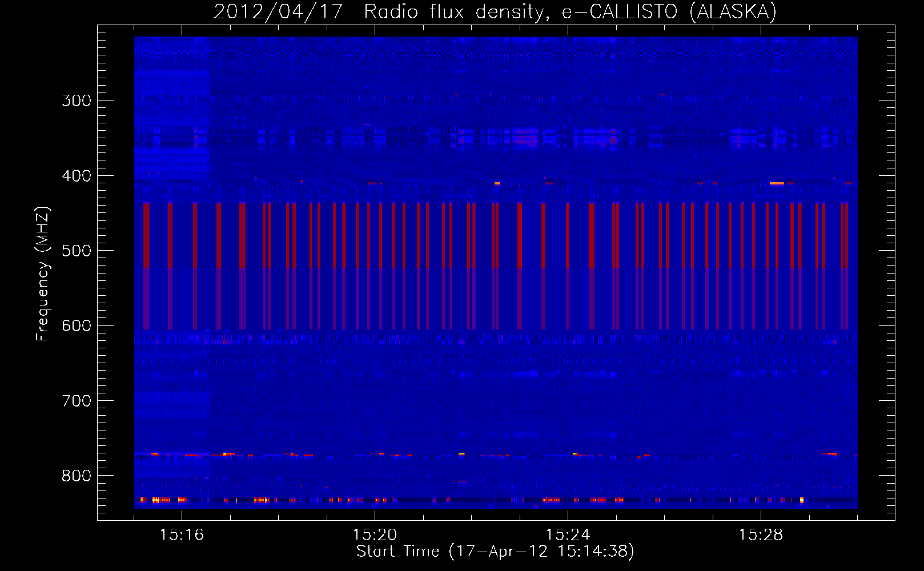Click the 15:20 time tick label
This screenshot has width=924, height=571.
click(x=375, y=534)
